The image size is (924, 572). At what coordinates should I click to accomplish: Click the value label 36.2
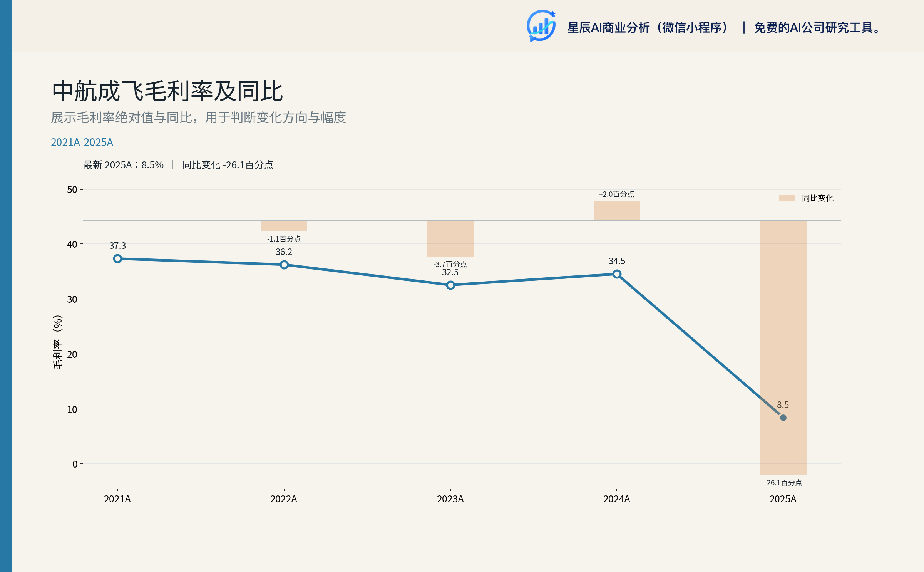(x=284, y=252)
